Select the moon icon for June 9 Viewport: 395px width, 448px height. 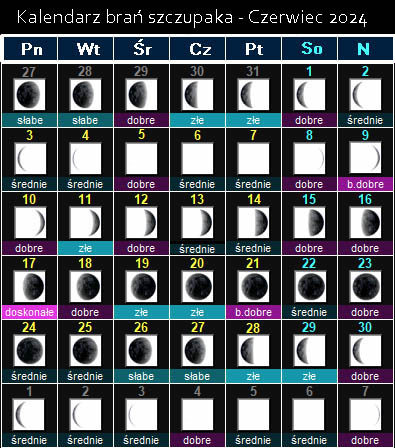pos(365,158)
